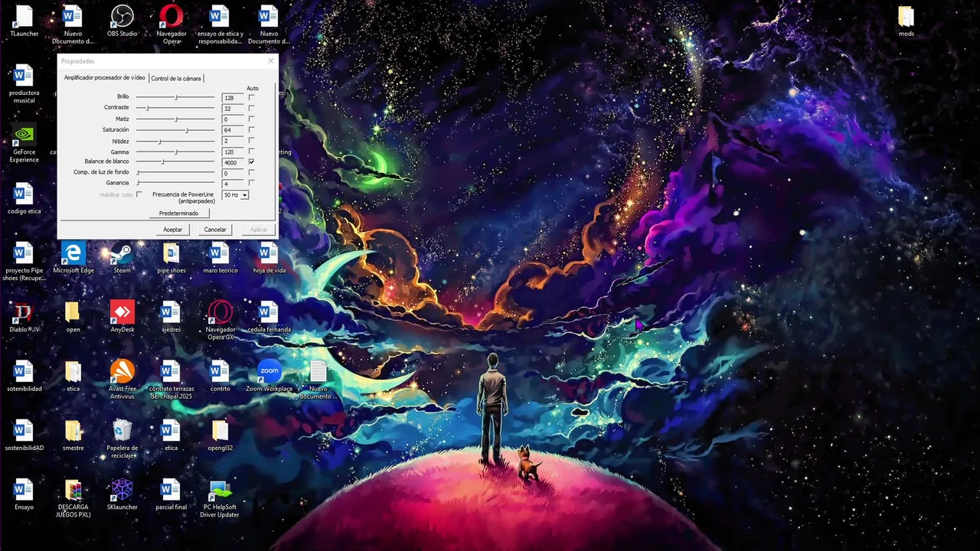Select the 'DESCARGA JUEGOS PXL' archive icon
Image resolution: width=980 pixels, height=551 pixels.
(73, 498)
